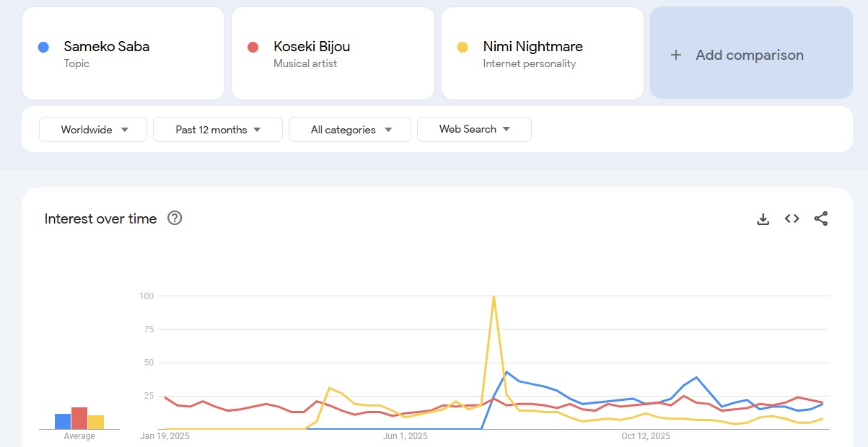Click the embed code icon
Viewport: 868px width, 447px height.
click(x=792, y=219)
